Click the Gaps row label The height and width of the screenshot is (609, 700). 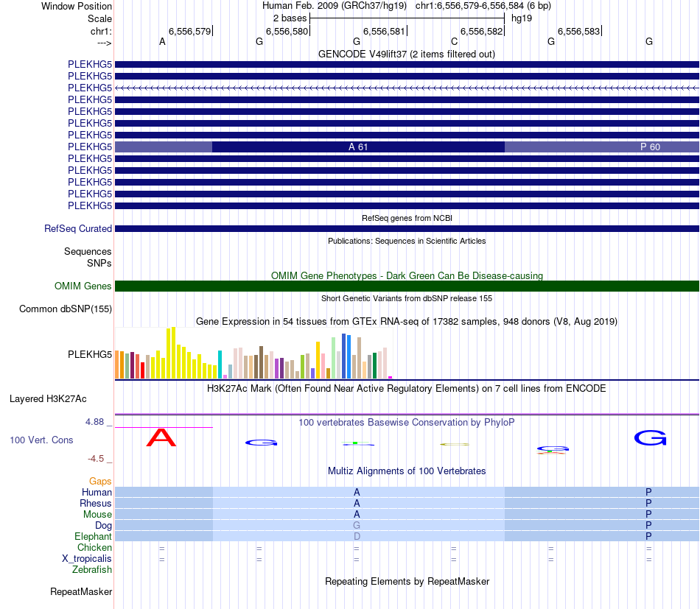[x=100, y=481]
